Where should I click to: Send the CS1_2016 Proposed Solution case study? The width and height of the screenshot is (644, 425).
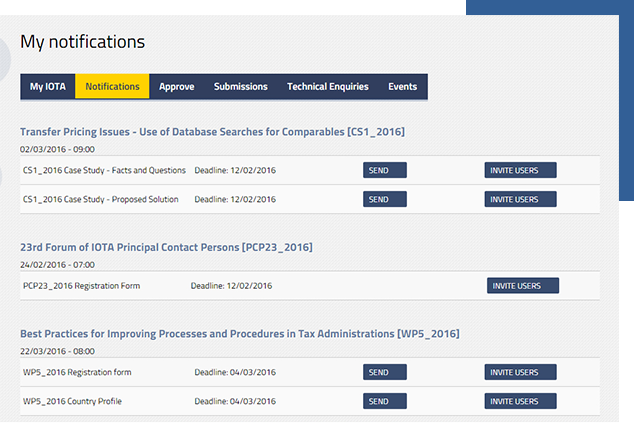coord(384,199)
